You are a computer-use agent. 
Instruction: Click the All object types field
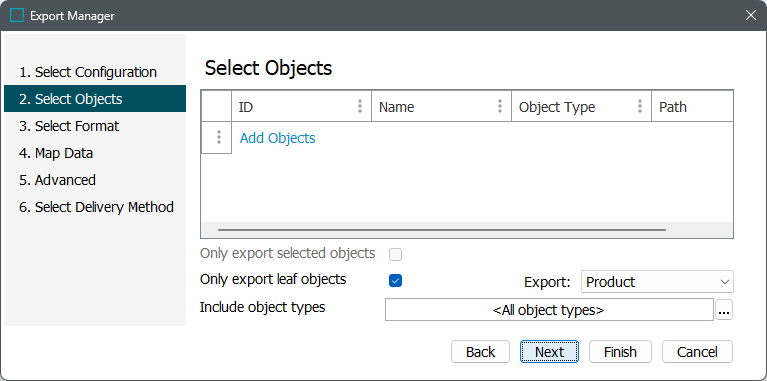tap(549, 310)
